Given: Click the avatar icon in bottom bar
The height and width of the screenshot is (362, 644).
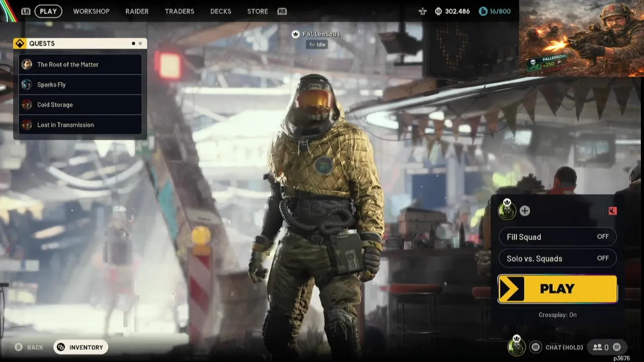Looking at the screenshot, I should coord(516,346).
